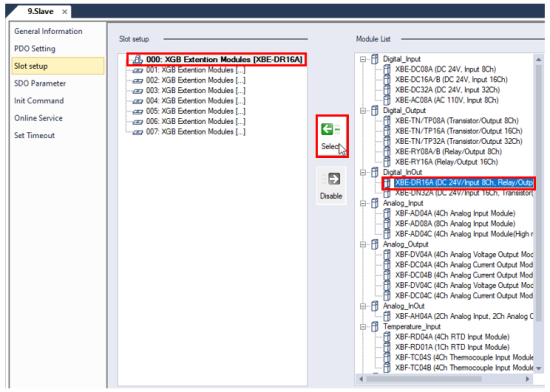Screen dimensions: 550x392
Task: Click the Digital_Output folder icon
Action: coord(375,110)
